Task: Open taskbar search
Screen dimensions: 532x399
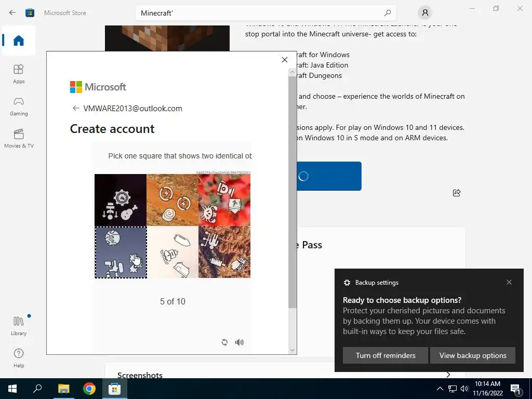Action: click(x=37, y=389)
